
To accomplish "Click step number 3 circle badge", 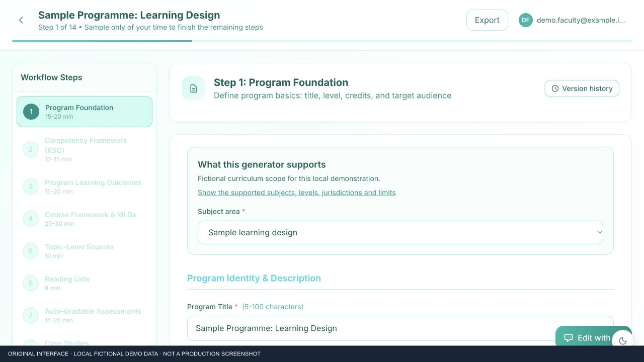I will pyautogui.click(x=31, y=187).
